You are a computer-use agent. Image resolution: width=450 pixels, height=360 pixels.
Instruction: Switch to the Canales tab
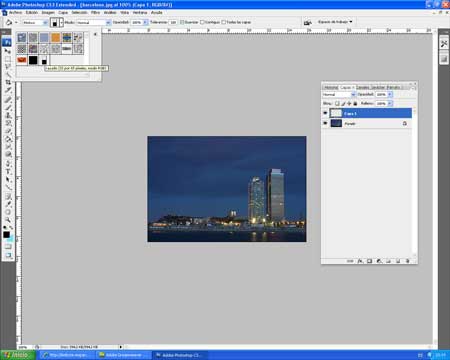click(363, 87)
